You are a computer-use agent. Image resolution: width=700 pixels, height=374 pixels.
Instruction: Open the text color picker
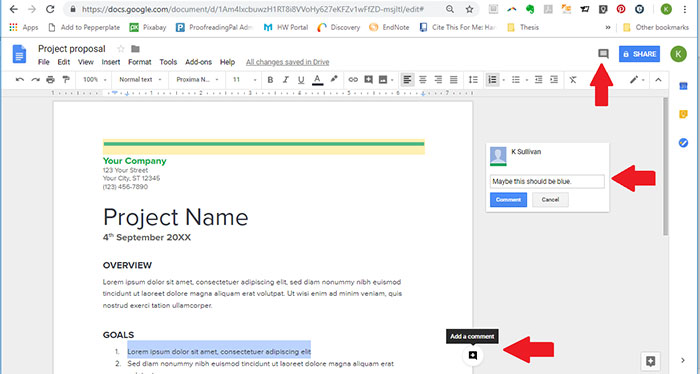(x=317, y=80)
